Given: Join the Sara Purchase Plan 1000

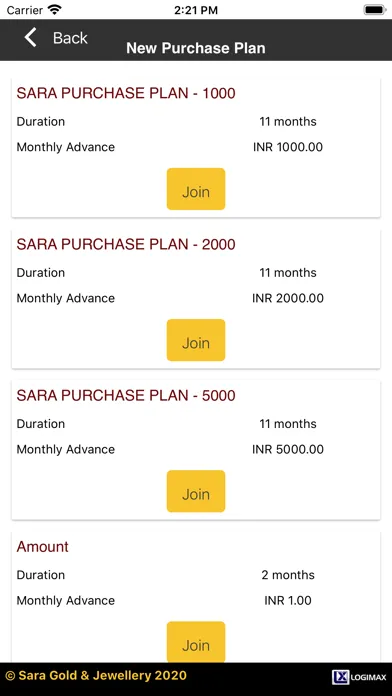Looking at the screenshot, I should click(x=196, y=189).
